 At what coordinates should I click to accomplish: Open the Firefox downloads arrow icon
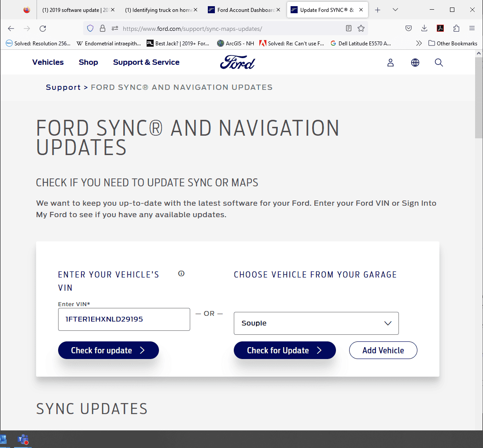pyautogui.click(x=424, y=28)
